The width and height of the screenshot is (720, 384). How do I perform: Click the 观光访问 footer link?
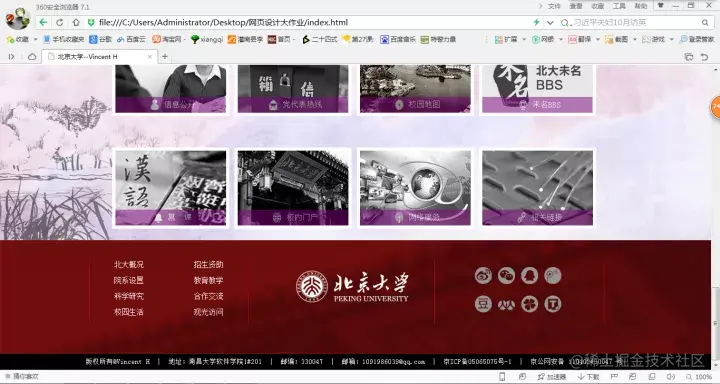(x=208, y=312)
